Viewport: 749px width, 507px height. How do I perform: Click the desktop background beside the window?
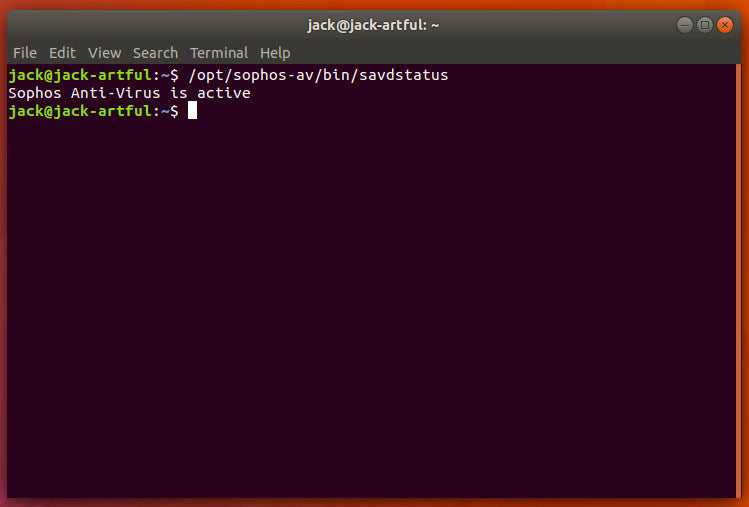[x=745, y=300]
